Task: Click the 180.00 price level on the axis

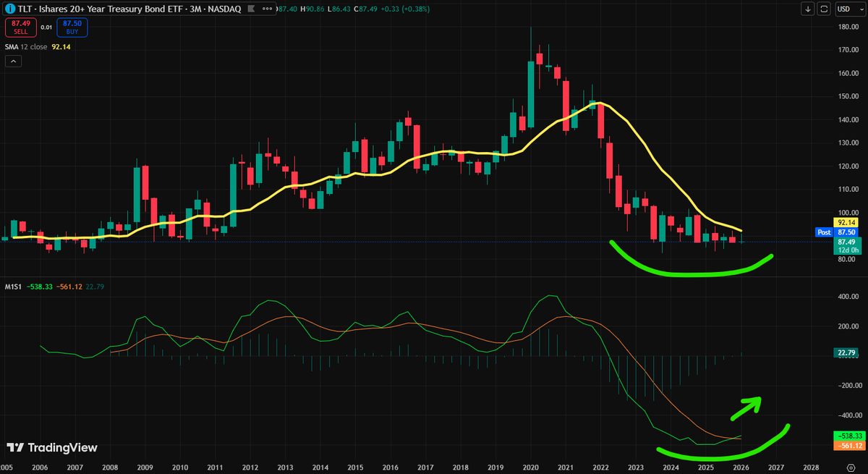Action: click(848, 27)
